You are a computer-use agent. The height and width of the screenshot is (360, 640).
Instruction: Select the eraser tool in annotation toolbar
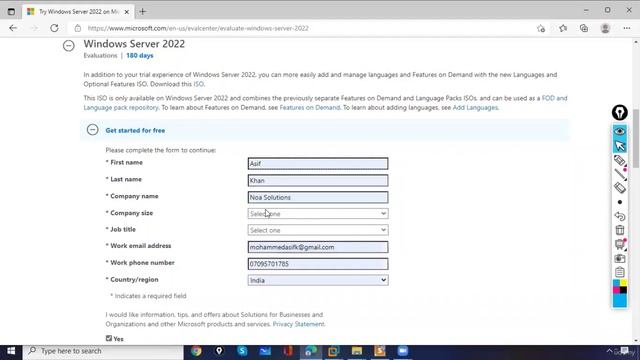[x=620, y=188]
